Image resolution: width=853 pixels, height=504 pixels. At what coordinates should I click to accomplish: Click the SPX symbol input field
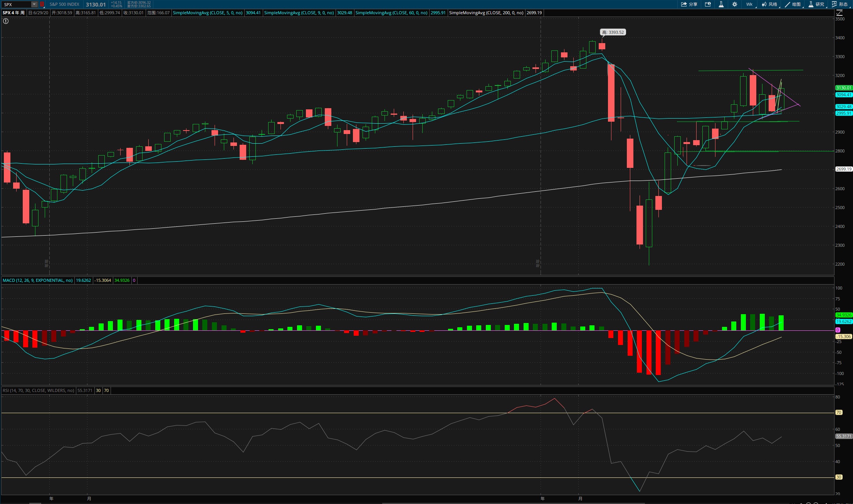tap(16, 5)
